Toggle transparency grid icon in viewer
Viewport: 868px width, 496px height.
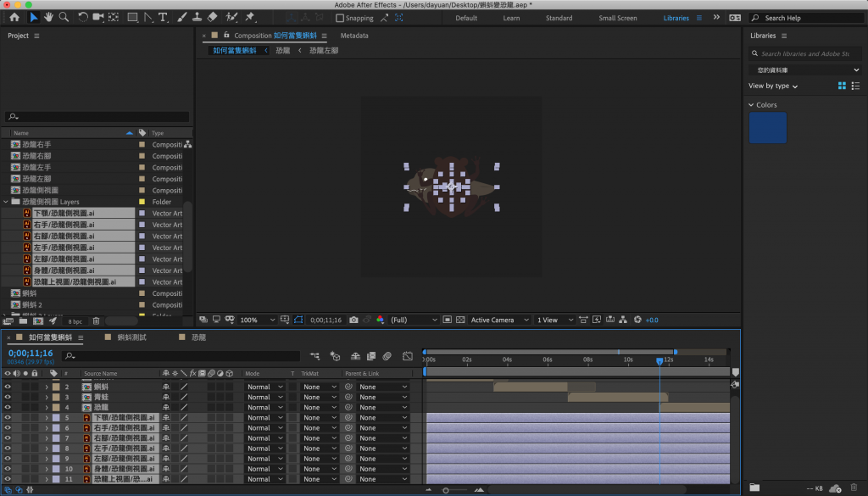[460, 320]
